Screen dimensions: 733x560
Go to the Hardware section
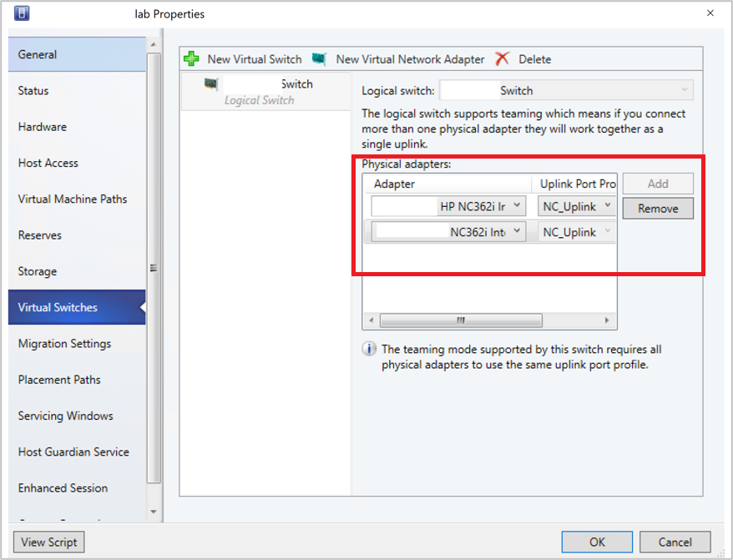pos(77,127)
